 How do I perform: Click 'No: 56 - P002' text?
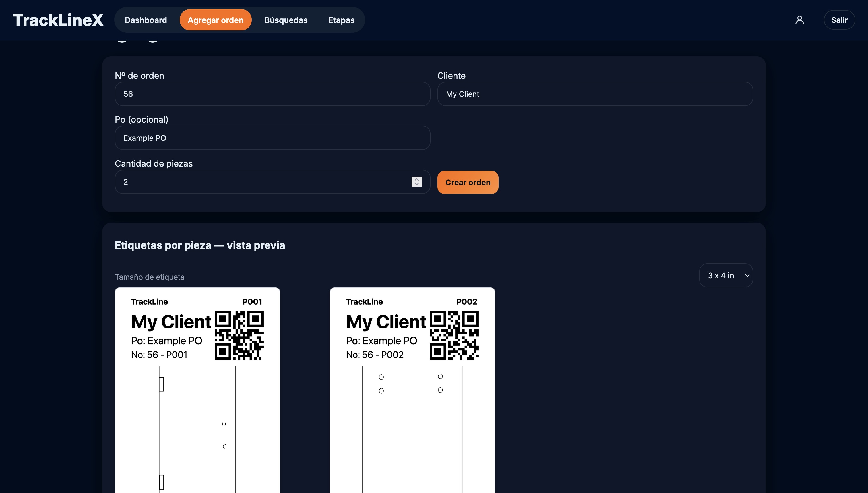pyautogui.click(x=375, y=355)
